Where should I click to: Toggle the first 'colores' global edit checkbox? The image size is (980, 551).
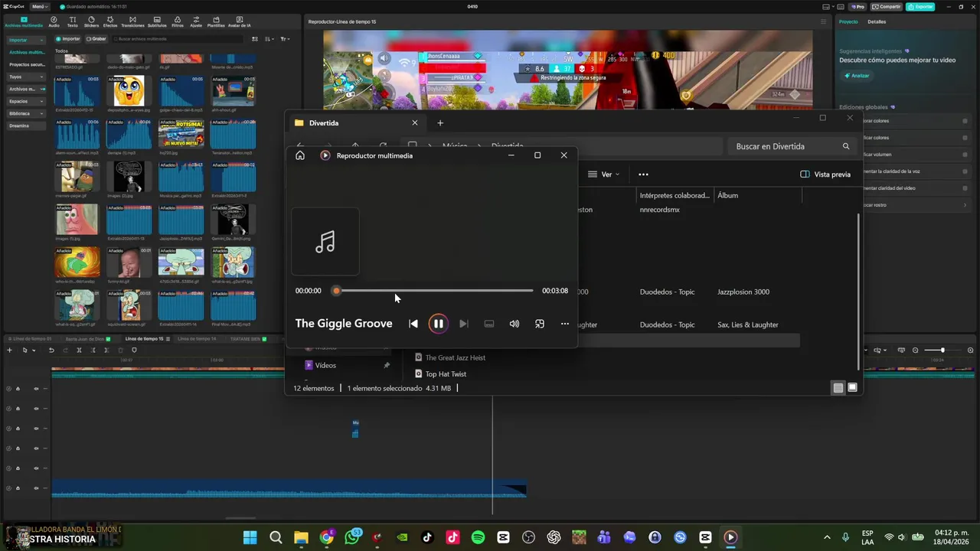point(965,121)
